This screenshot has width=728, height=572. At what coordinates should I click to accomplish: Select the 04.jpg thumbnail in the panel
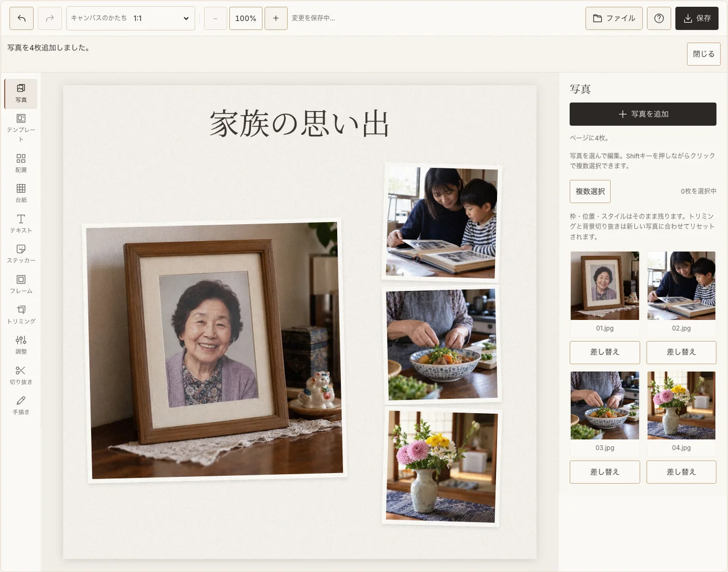[681, 405]
